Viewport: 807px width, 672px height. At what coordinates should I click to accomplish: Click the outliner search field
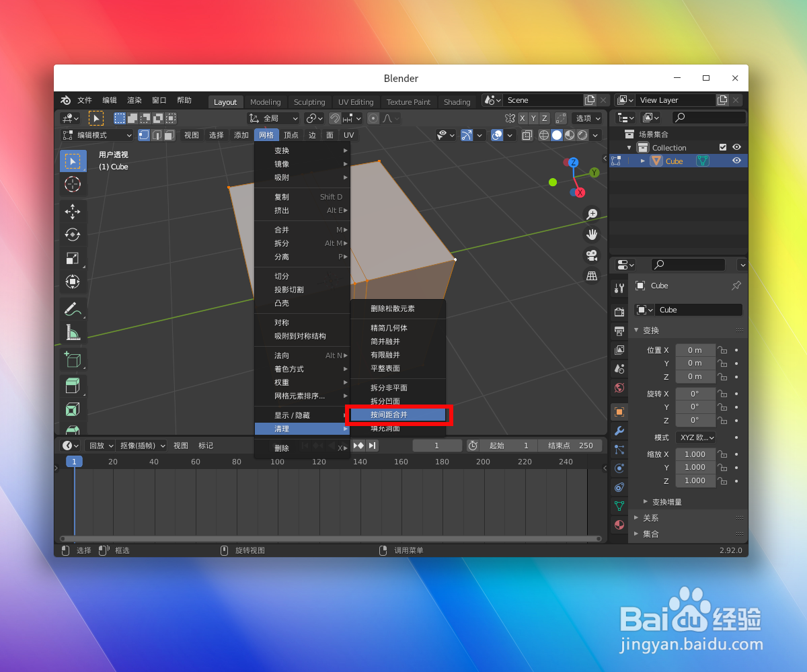pyautogui.click(x=709, y=118)
